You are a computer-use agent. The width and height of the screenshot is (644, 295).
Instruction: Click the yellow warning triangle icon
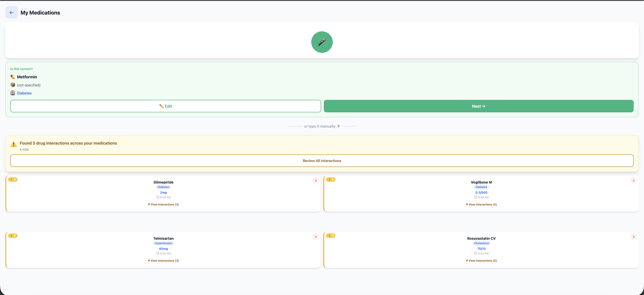13,144
